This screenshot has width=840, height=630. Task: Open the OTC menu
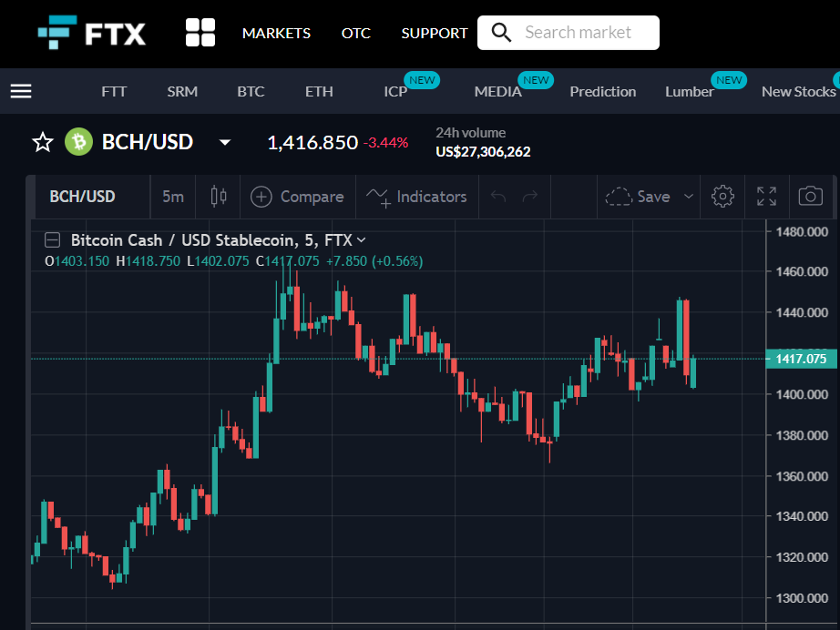coord(355,33)
